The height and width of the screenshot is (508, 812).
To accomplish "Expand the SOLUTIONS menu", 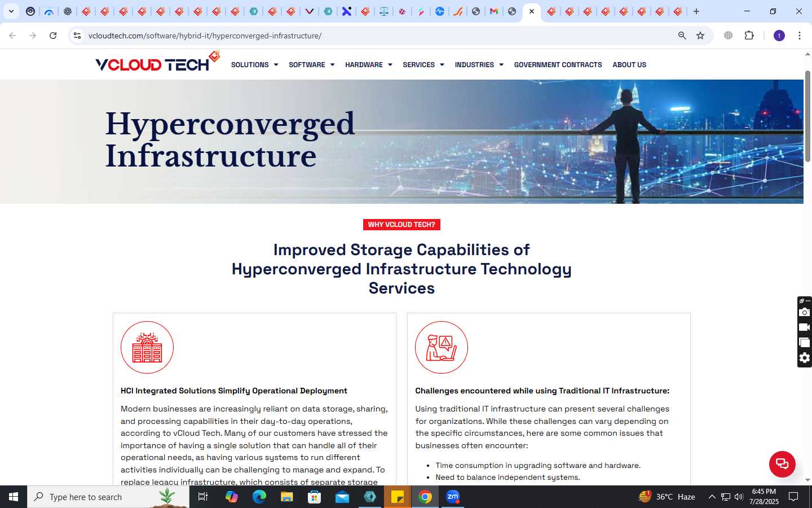I will [x=254, y=65].
